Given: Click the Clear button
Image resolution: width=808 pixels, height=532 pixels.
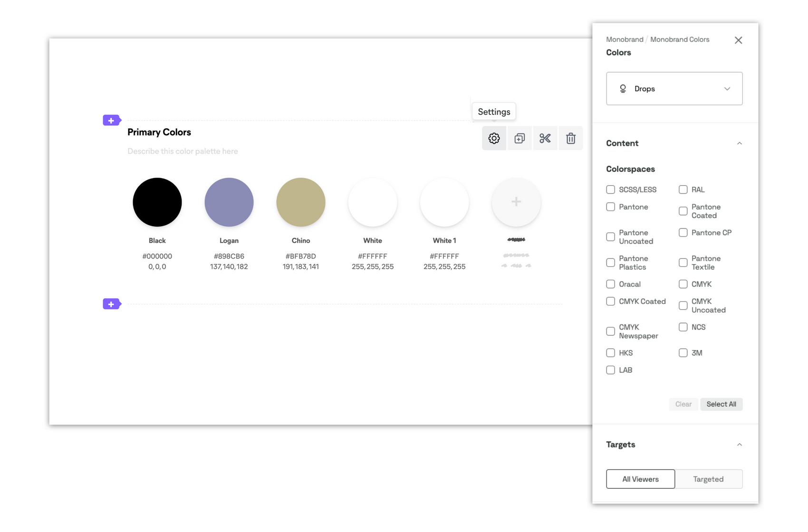Looking at the screenshot, I should [683, 404].
